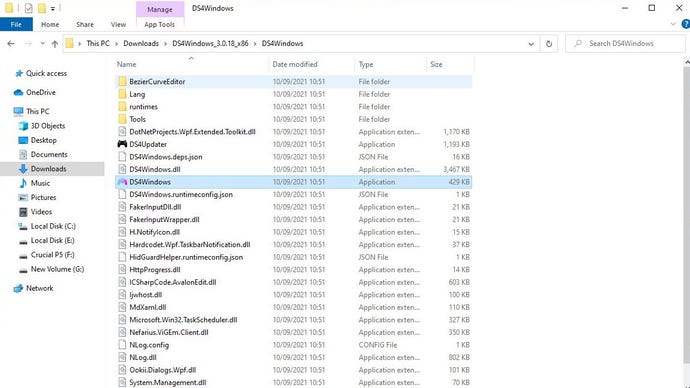The width and height of the screenshot is (690, 388).
Task: Click the This PC monitor icon
Action: coord(18,111)
